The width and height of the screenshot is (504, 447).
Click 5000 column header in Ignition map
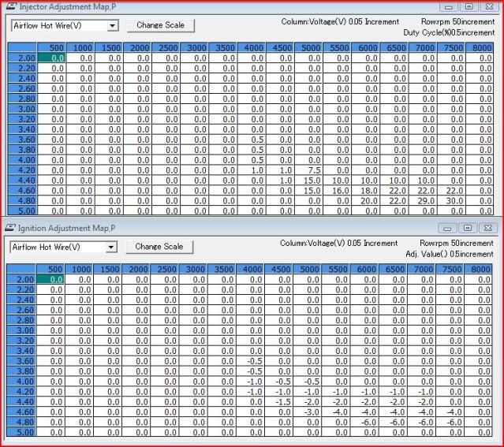pyautogui.click(x=307, y=269)
